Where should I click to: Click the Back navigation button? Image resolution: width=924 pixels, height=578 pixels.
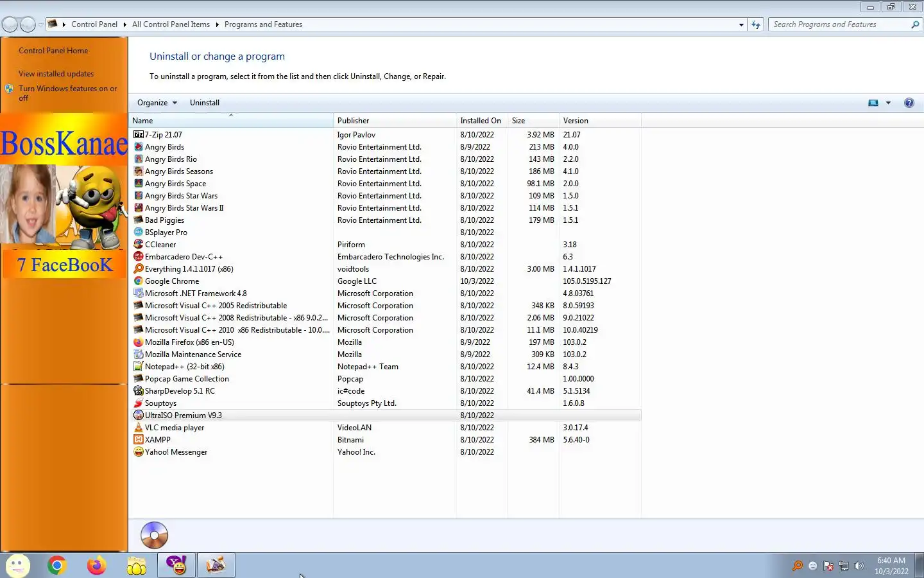coord(10,24)
